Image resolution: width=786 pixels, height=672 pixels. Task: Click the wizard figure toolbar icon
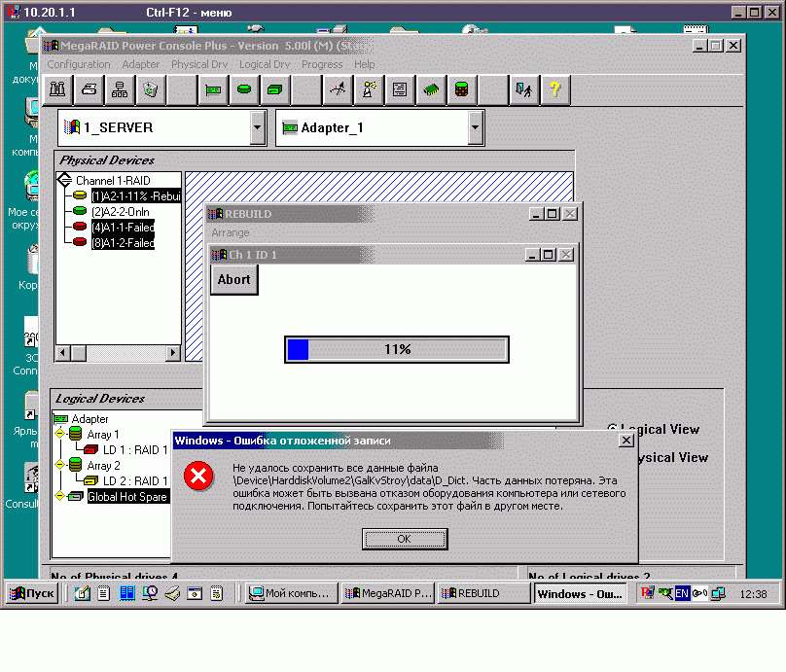pyautogui.click(x=369, y=89)
